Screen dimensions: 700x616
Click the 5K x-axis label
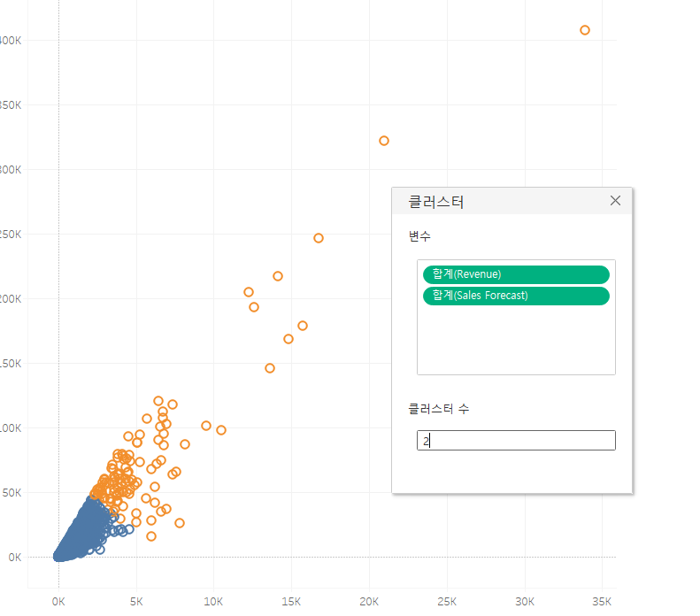136,602
